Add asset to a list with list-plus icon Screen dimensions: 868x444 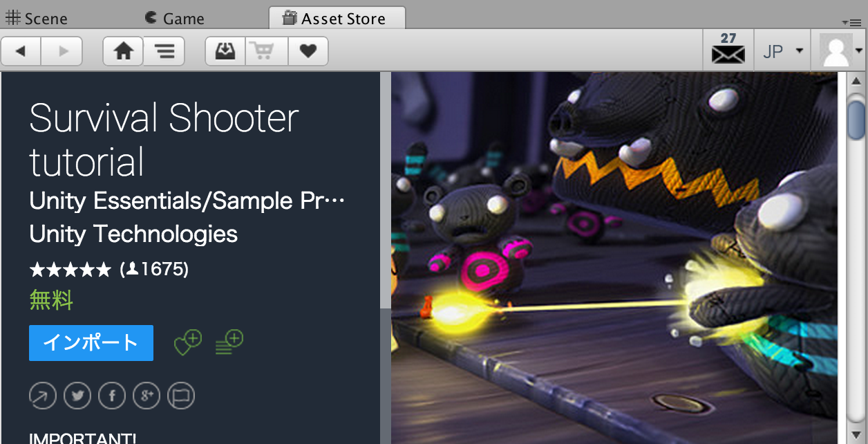pos(229,342)
